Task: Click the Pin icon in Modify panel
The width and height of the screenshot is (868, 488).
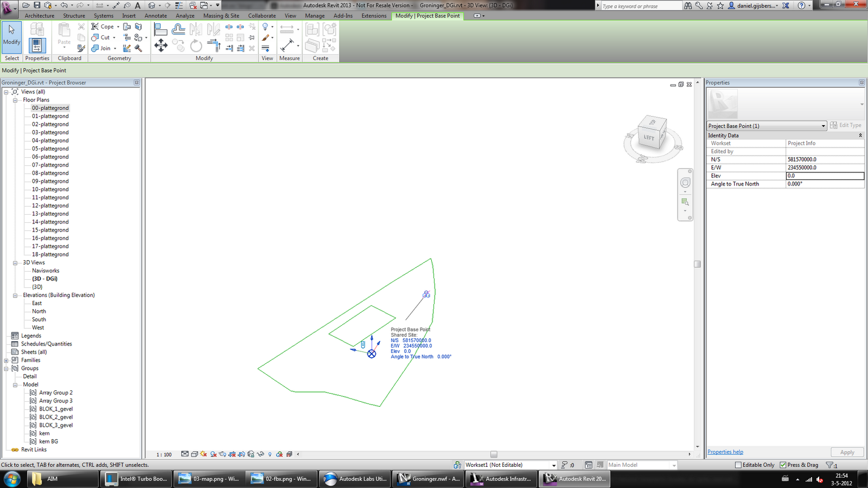Action: (252, 37)
